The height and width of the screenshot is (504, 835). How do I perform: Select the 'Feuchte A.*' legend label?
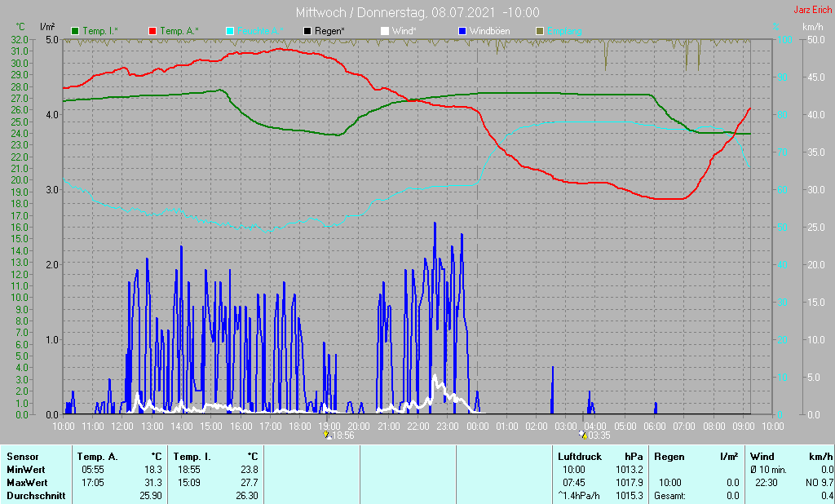click(x=260, y=32)
